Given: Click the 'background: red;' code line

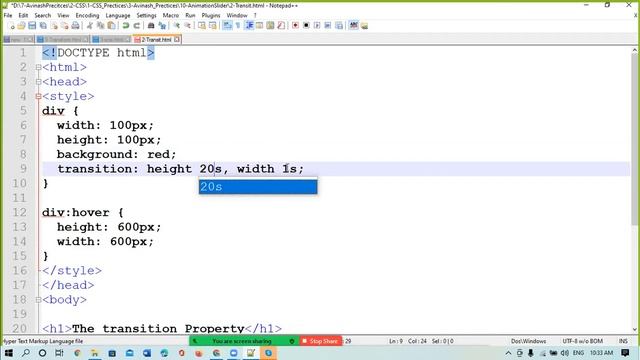Looking at the screenshot, I should point(116,154).
